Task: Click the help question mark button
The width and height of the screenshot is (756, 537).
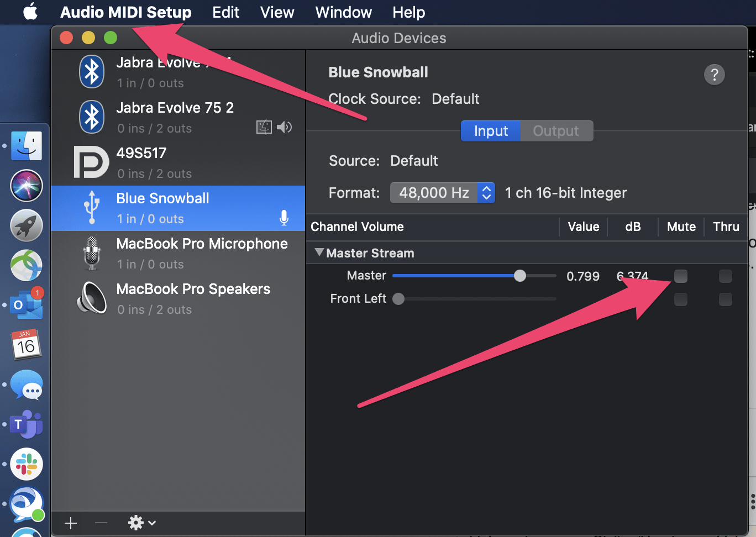Action: click(714, 74)
